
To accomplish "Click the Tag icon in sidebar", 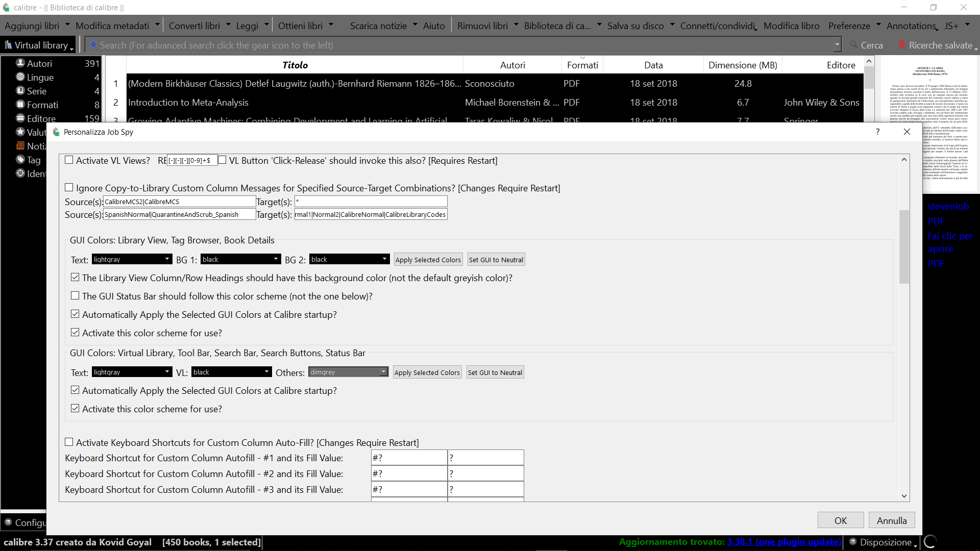I will pyautogui.click(x=20, y=159).
